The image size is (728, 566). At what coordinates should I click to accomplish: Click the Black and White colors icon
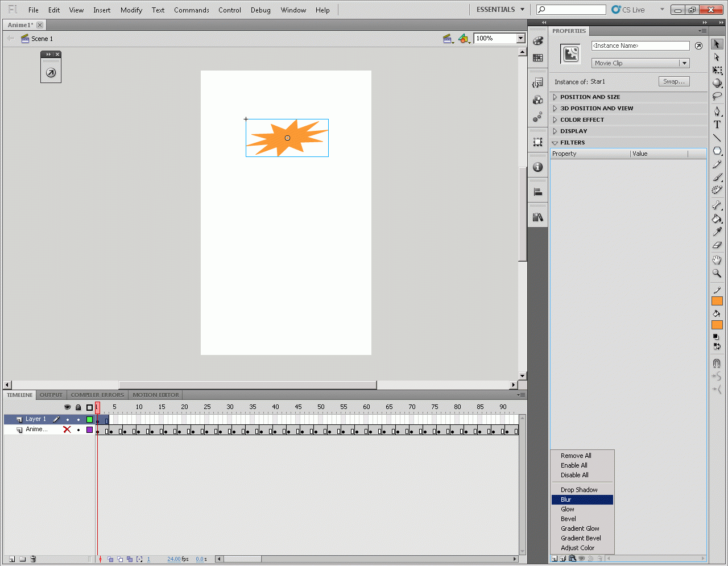pyautogui.click(x=717, y=337)
